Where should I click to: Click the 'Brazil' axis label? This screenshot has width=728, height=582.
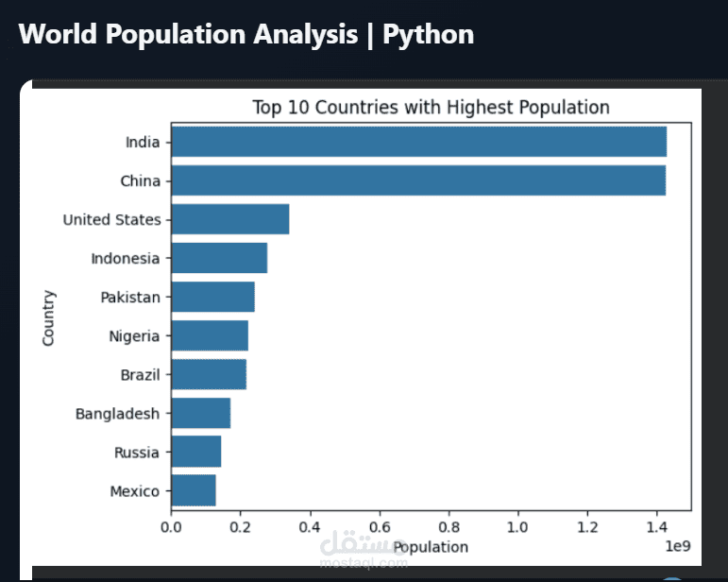coord(140,375)
